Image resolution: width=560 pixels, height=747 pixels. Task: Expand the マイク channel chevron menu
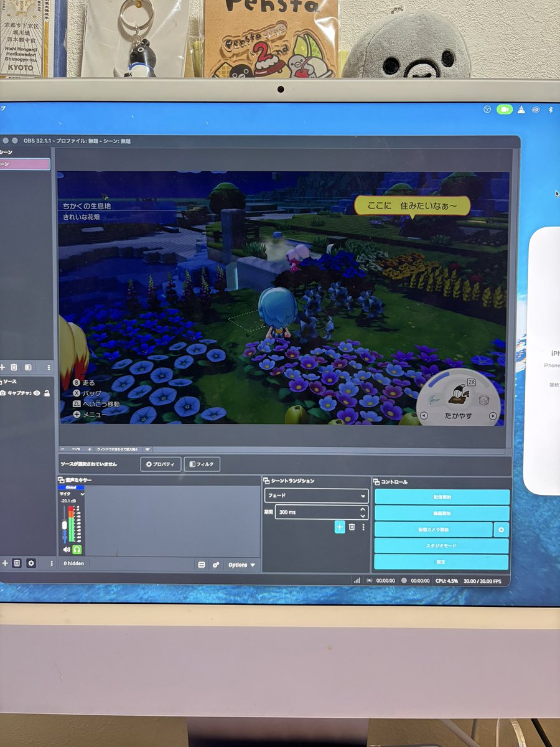(82, 493)
